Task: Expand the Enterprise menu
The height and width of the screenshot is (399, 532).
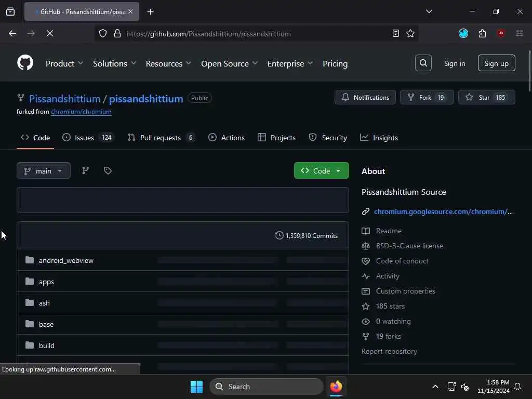Action: 290,63
